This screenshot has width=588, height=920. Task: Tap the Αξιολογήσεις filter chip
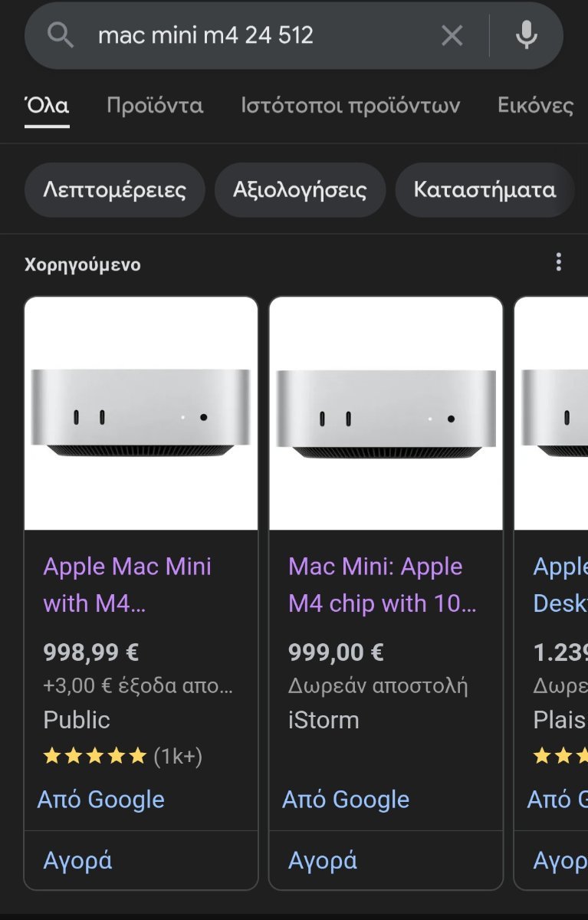click(300, 189)
